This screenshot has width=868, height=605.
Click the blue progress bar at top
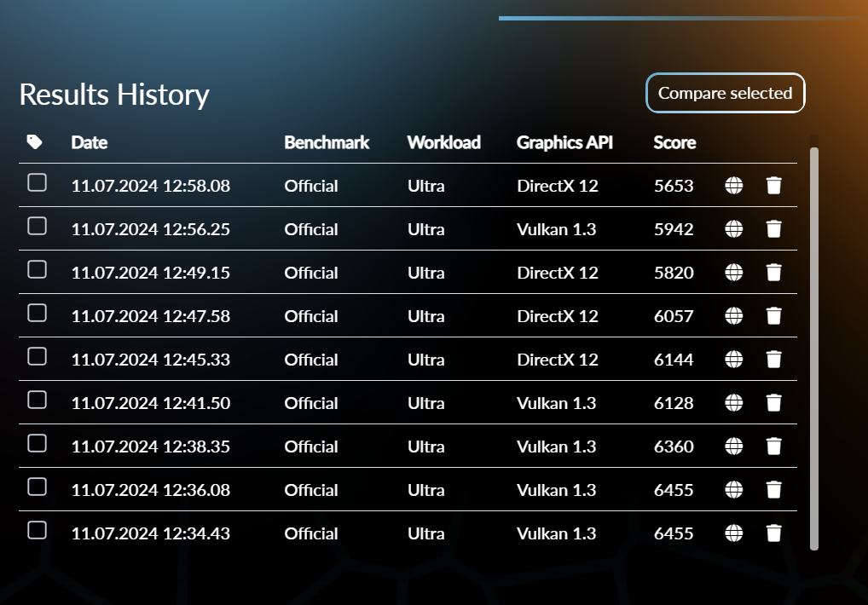pos(683,18)
